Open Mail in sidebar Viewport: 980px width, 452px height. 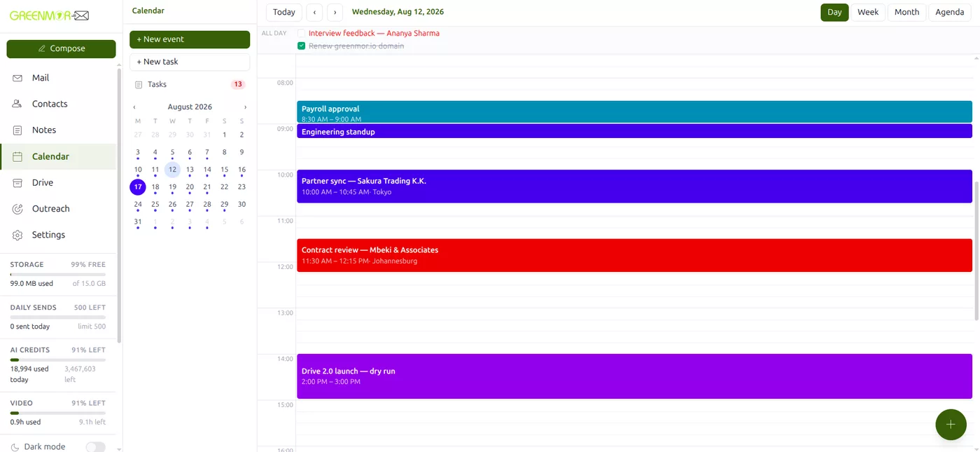(x=58, y=78)
